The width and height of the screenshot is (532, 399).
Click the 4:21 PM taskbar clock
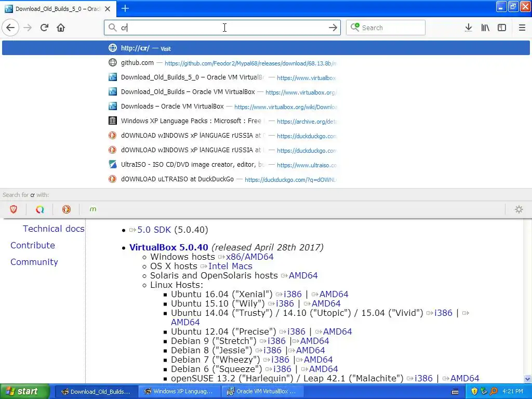point(513,391)
